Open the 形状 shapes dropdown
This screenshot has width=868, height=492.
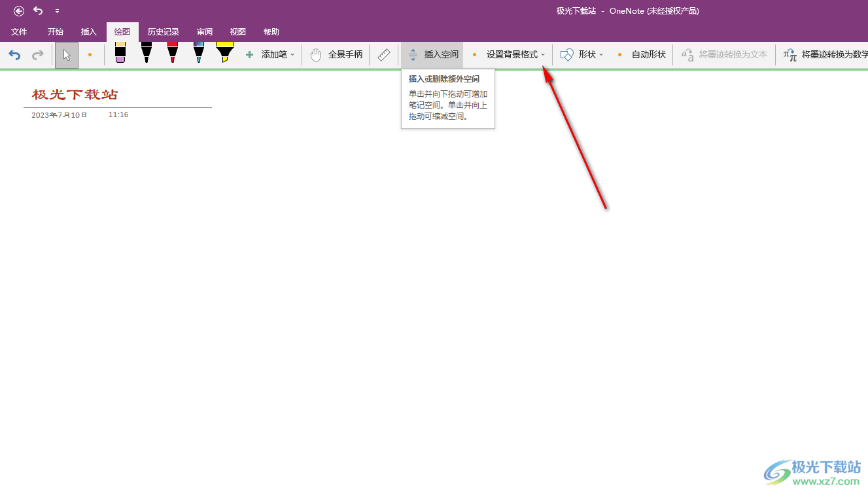582,55
